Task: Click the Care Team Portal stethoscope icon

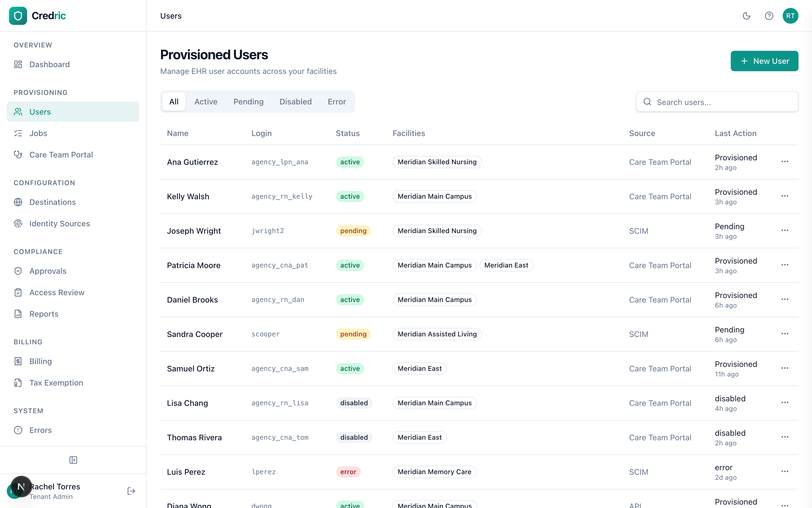Action: pos(18,155)
